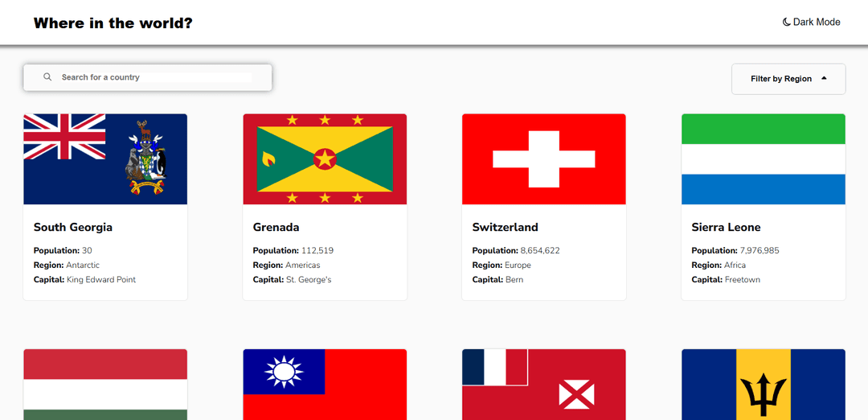This screenshot has width=868, height=420.
Task: Click Grenada population 112,519
Action: [317, 250]
